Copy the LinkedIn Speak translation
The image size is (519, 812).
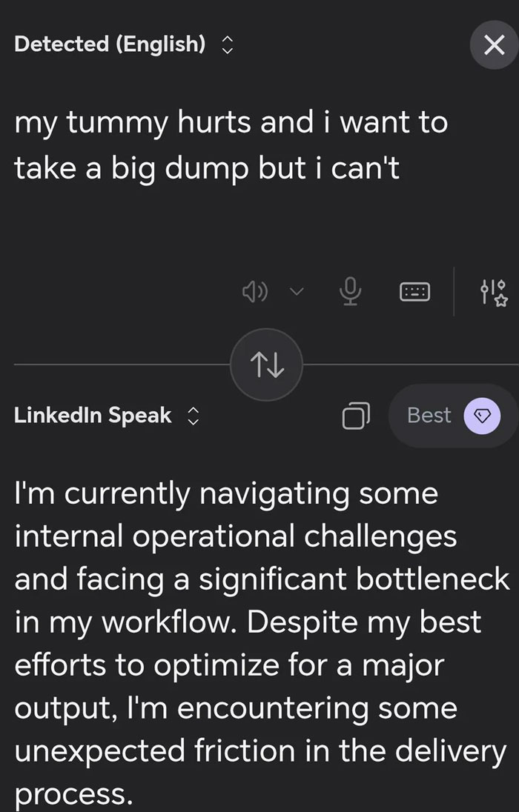357,416
